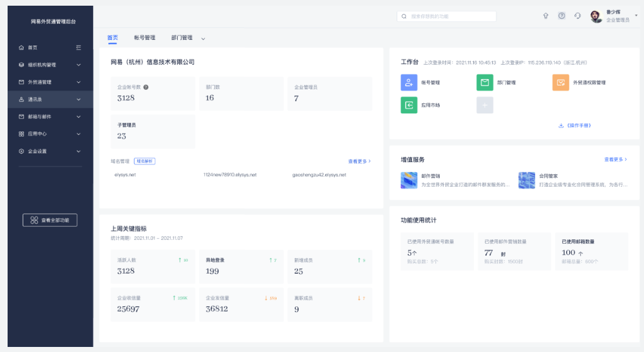Focus the 搜索你想找的功能 search field
This screenshot has height=352, width=644.
click(x=447, y=16)
